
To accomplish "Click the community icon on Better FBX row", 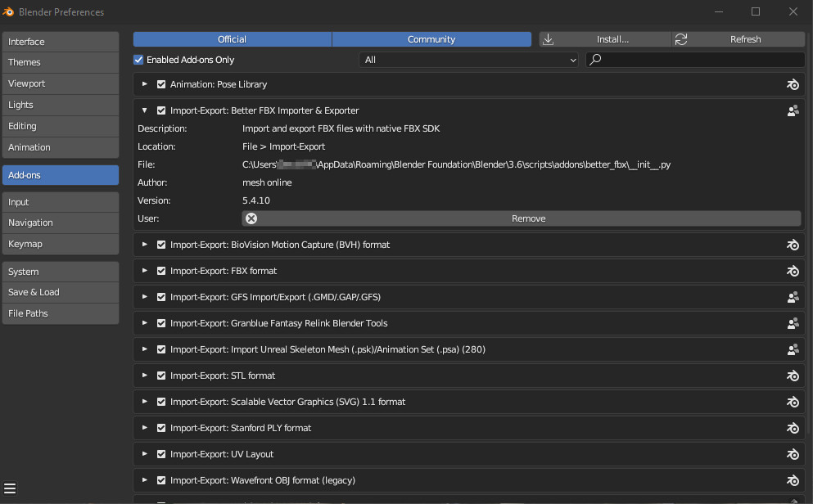I will tap(792, 110).
